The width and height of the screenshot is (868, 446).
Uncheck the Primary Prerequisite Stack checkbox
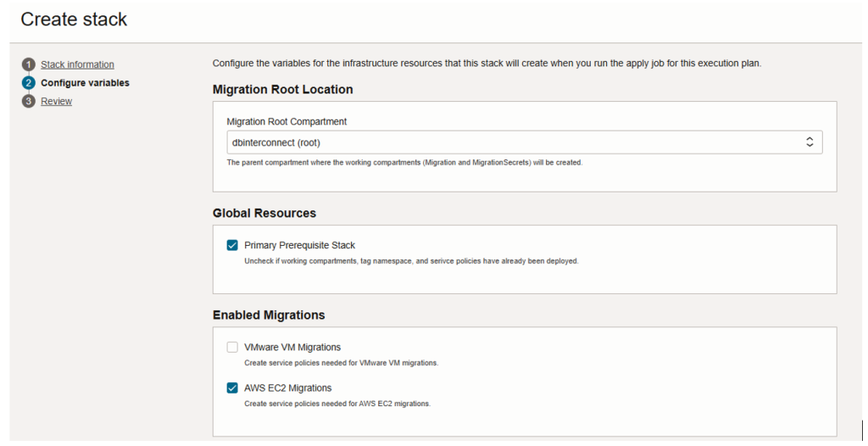coord(232,245)
